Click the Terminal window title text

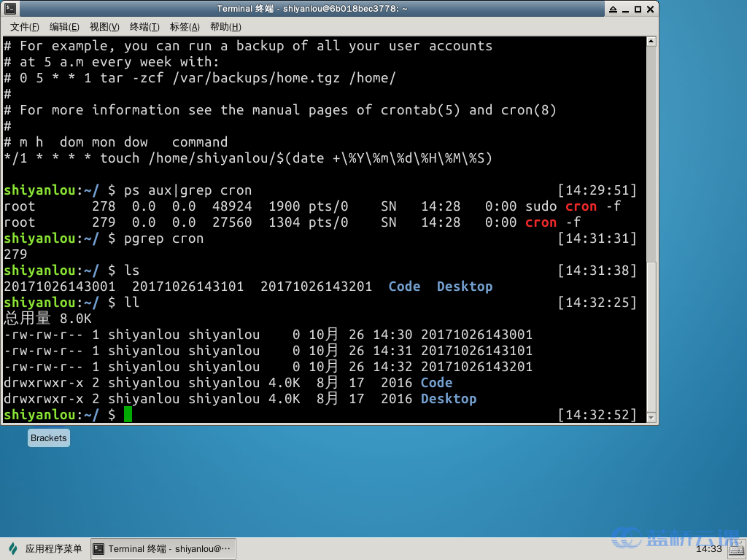point(312,9)
